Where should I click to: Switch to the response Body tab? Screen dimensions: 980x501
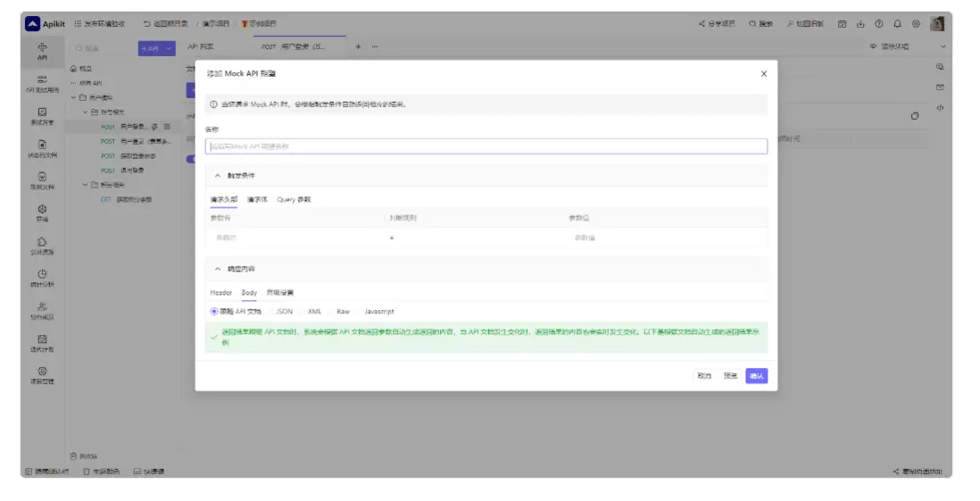[249, 292]
